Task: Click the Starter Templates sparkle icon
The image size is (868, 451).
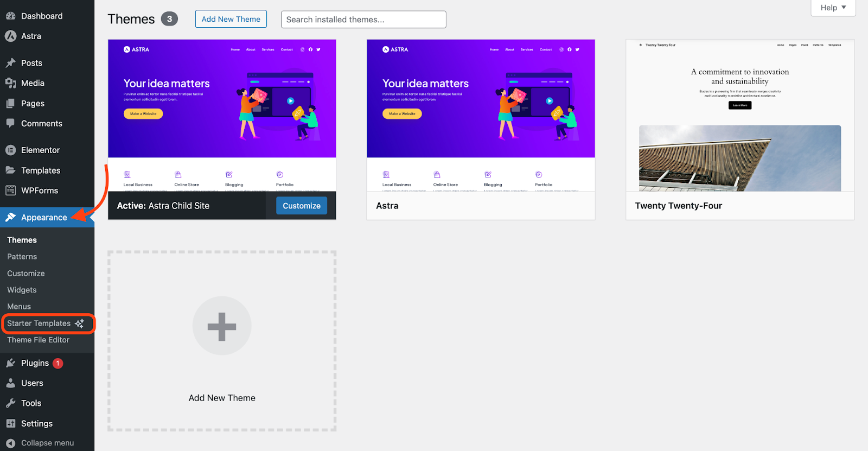Action: 79,323
